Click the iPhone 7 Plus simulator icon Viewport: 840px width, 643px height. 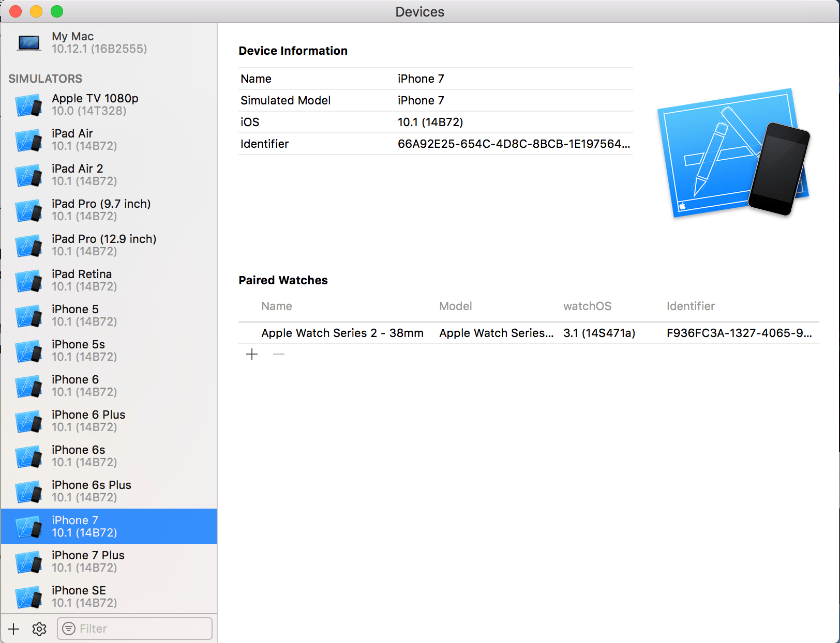(x=29, y=562)
